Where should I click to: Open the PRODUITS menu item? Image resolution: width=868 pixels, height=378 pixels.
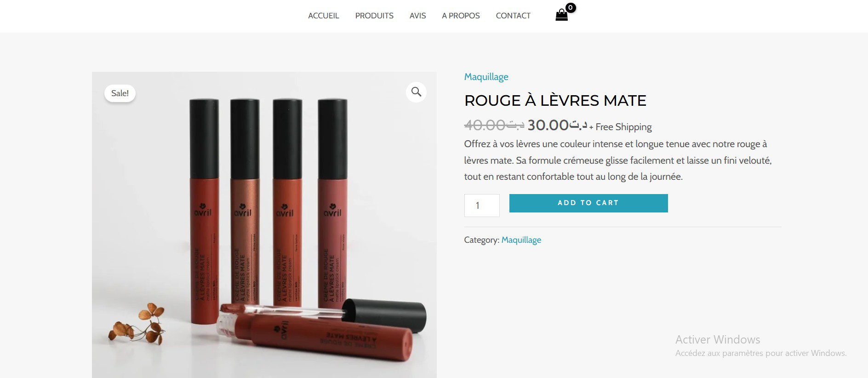tap(374, 16)
